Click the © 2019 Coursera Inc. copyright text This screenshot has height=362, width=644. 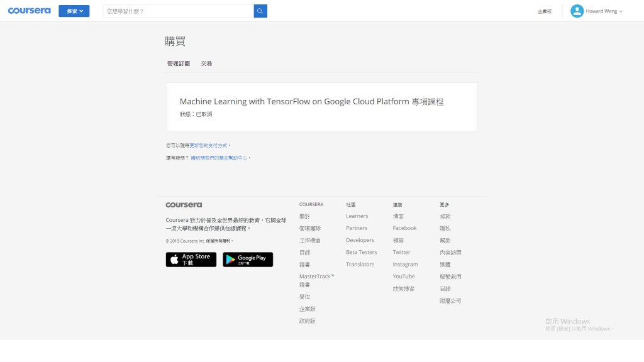click(x=199, y=241)
